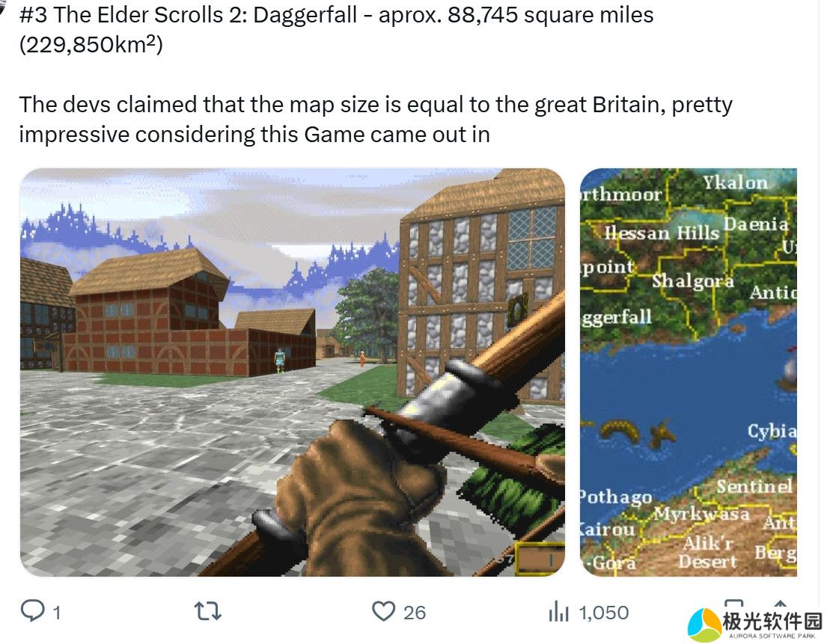
Task: Open the Daggerfall region map image
Action: point(688,372)
